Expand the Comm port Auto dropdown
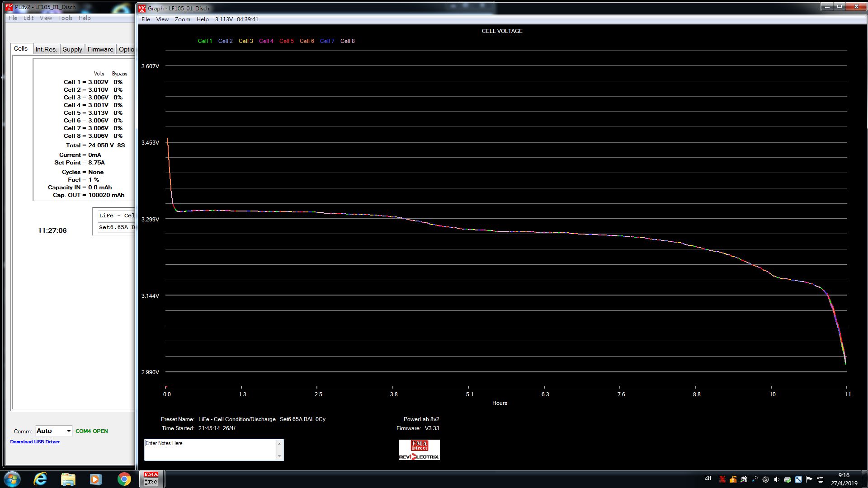868x488 pixels. tap(69, 431)
